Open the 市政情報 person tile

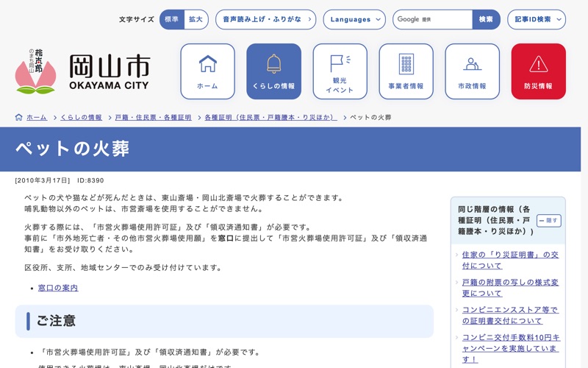point(472,71)
